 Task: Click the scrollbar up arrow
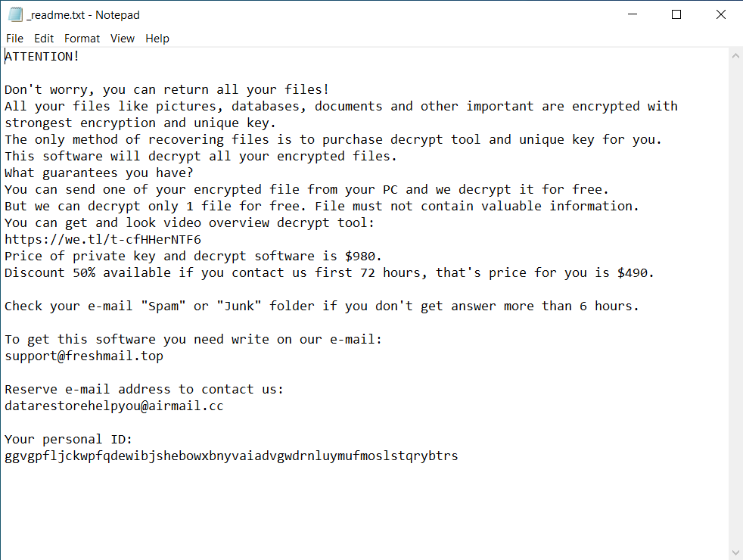pos(735,56)
